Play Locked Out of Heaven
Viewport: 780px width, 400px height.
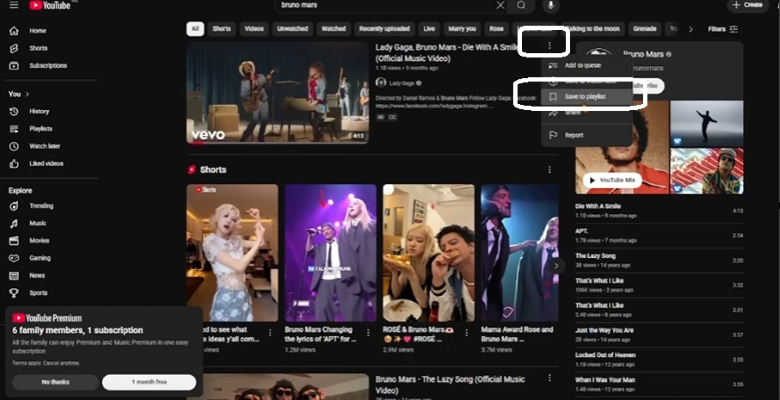tap(659, 360)
